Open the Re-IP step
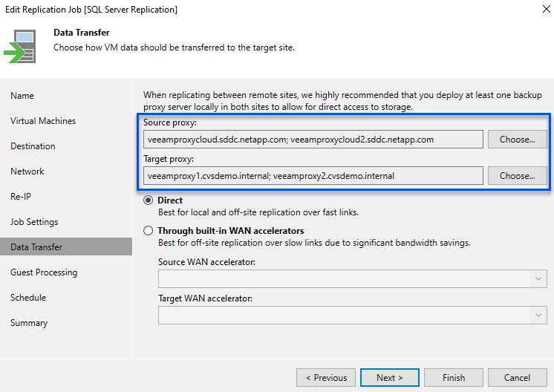The height and width of the screenshot is (392, 554). (21, 197)
